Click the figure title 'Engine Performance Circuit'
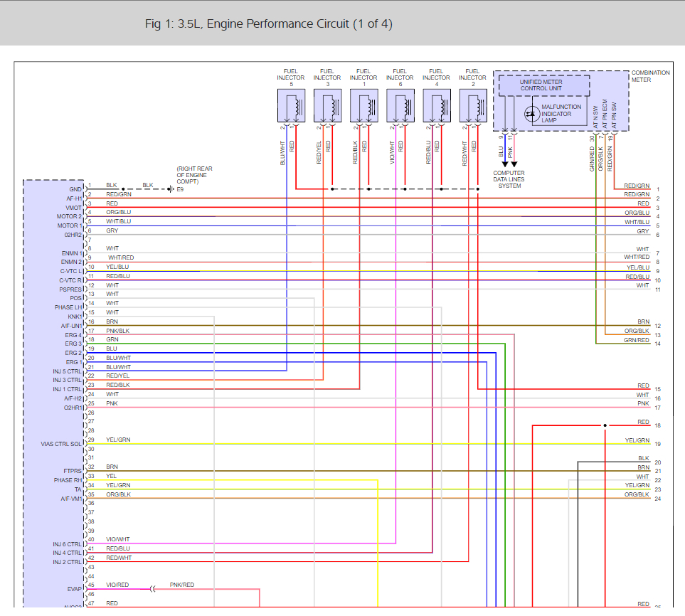685x616 pixels. tap(269, 24)
